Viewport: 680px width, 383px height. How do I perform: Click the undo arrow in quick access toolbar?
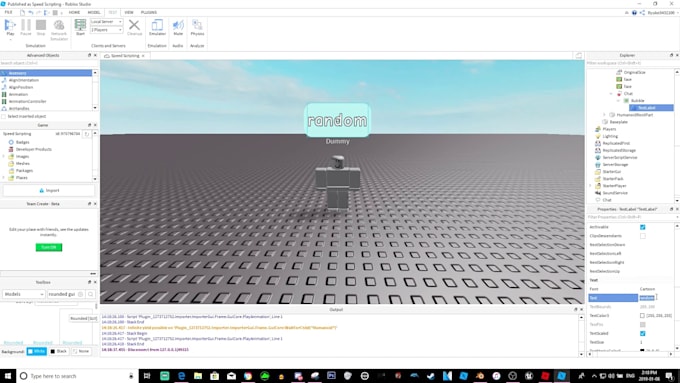31,13
